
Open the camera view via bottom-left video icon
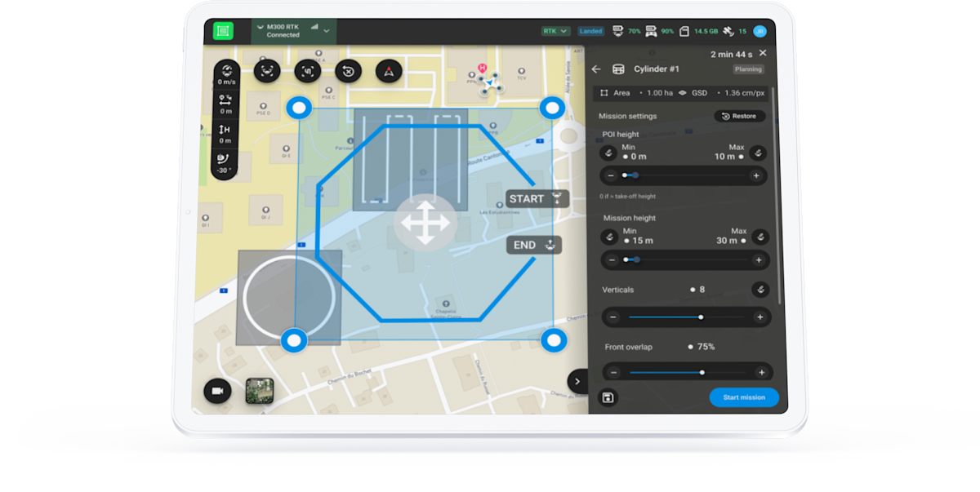tap(216, 392)
